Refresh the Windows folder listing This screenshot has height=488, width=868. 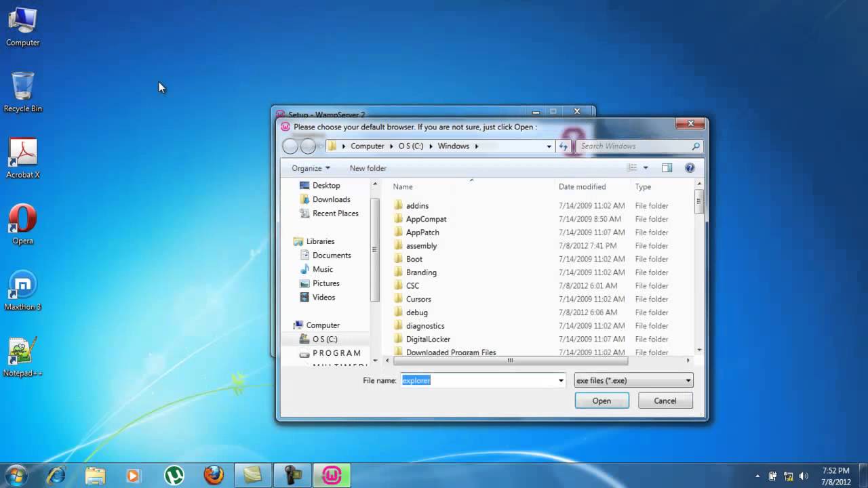[x=564, y=146]
